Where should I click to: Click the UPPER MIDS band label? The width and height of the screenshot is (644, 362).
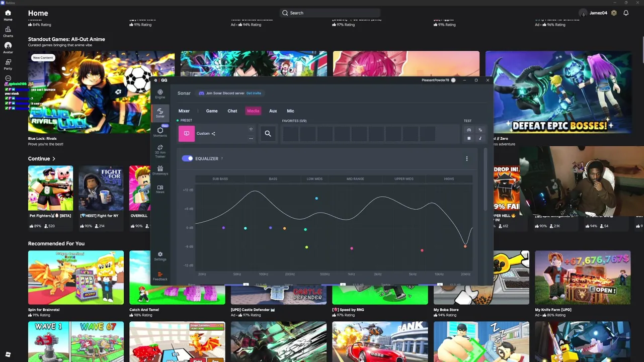point(404,179)
